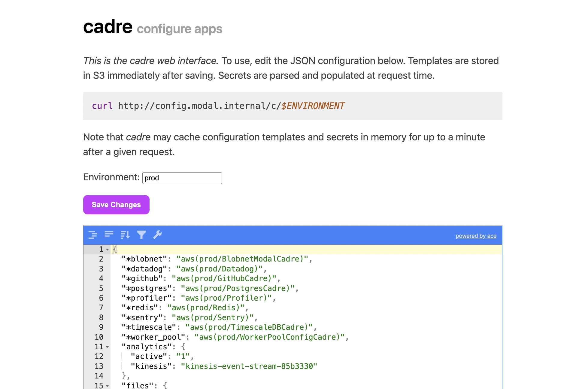Click the "aws(prod/BlobnetModalCadre)" value
The height and width of the screenshot is (389, 588).
point(242,259)
